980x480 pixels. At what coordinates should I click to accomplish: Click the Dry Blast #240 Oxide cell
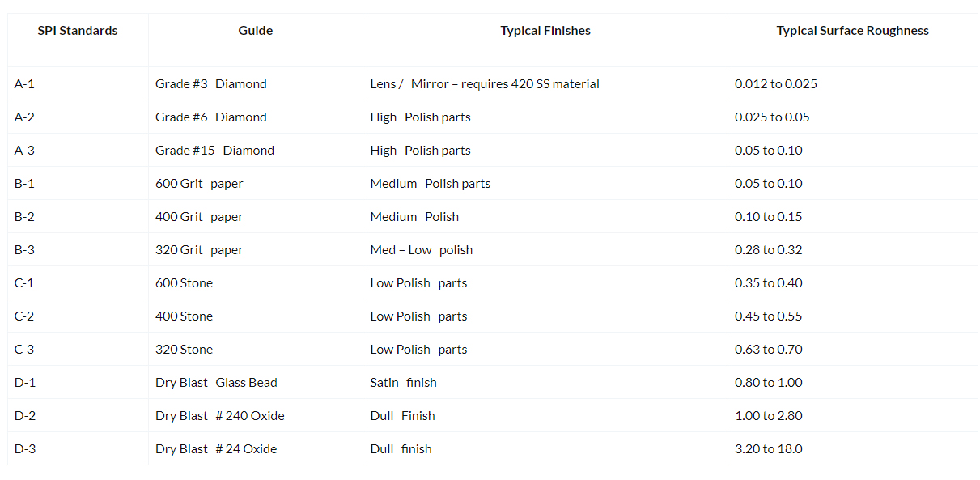tap(219, 416)
